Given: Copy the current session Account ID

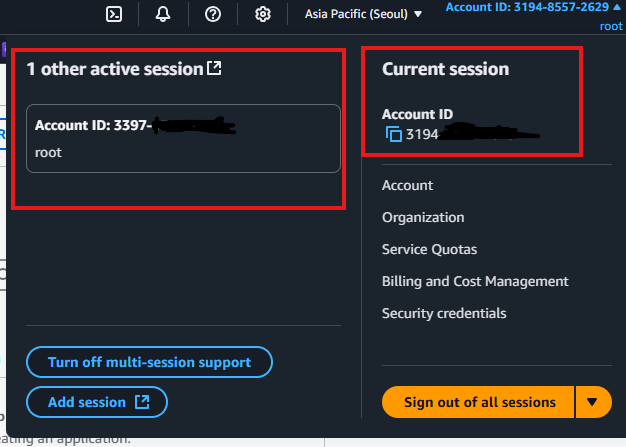Looking at the screenshot, I should 394,133.
